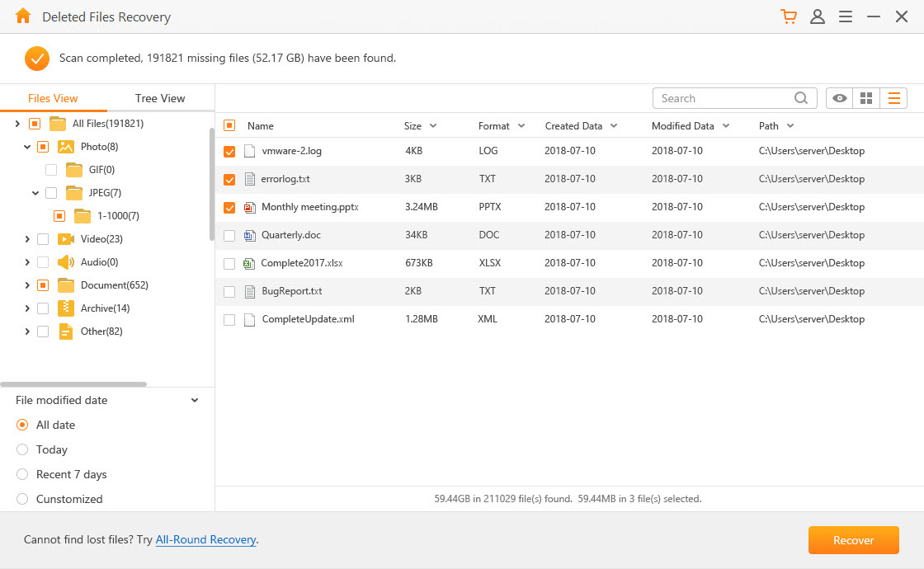Switch to grid view layout

pyautogui.click(x=866, y=97)
